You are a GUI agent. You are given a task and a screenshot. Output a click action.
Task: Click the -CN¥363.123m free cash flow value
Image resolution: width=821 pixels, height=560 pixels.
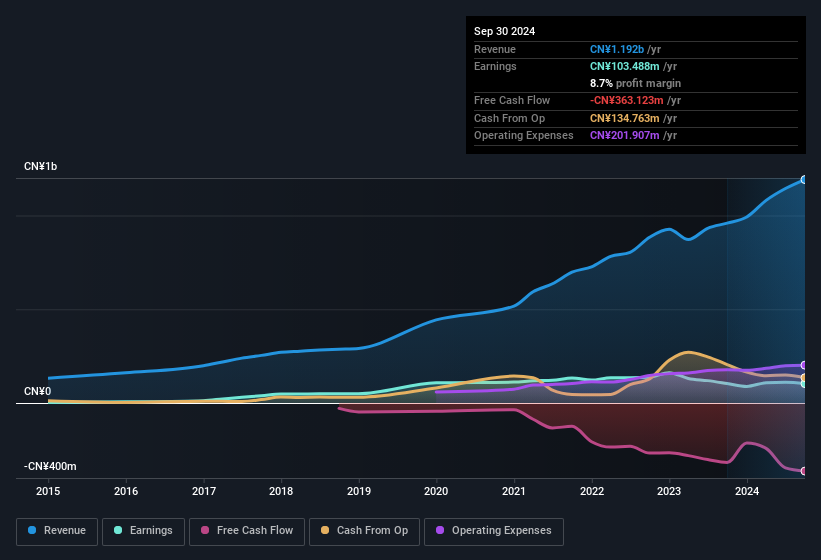[x=626, y=100]
